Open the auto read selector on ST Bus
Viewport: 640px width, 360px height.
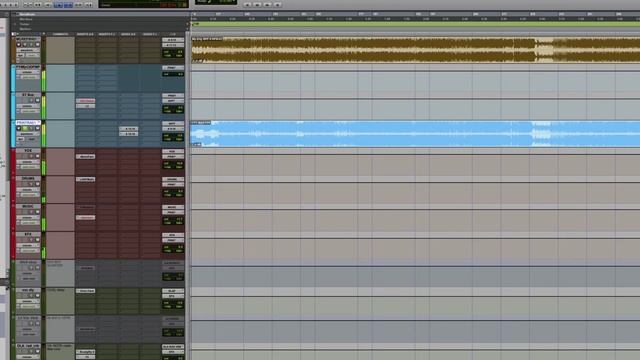coord(30,111)
